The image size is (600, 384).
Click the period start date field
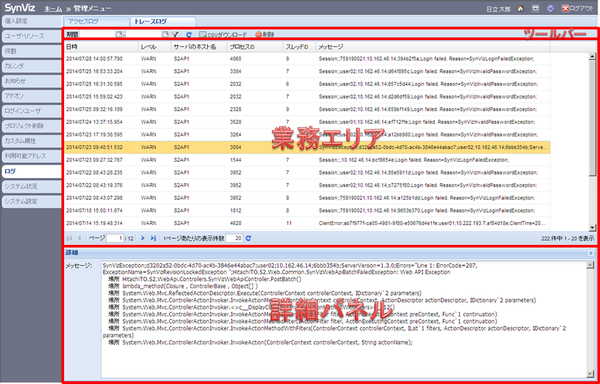[97, 35]
